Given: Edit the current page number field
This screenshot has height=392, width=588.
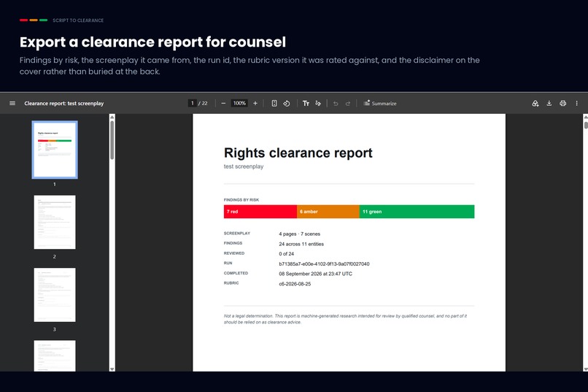Looking at the screenshot, I should (x=193, y=103).
